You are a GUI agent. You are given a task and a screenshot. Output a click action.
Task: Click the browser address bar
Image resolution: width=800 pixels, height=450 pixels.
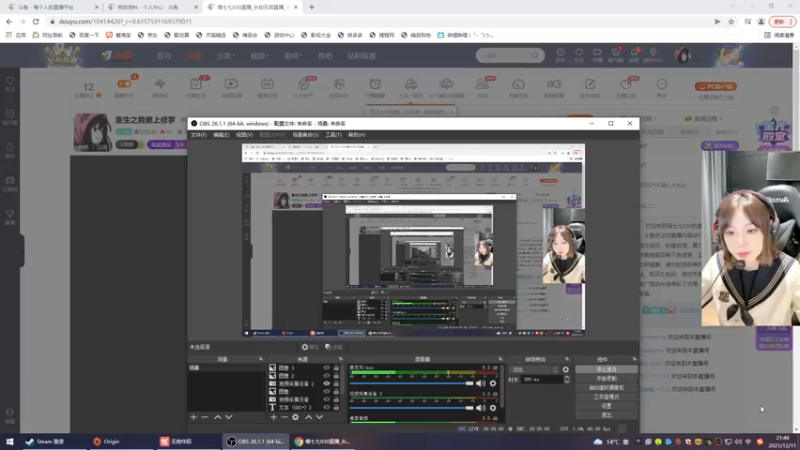pos(378,21)
